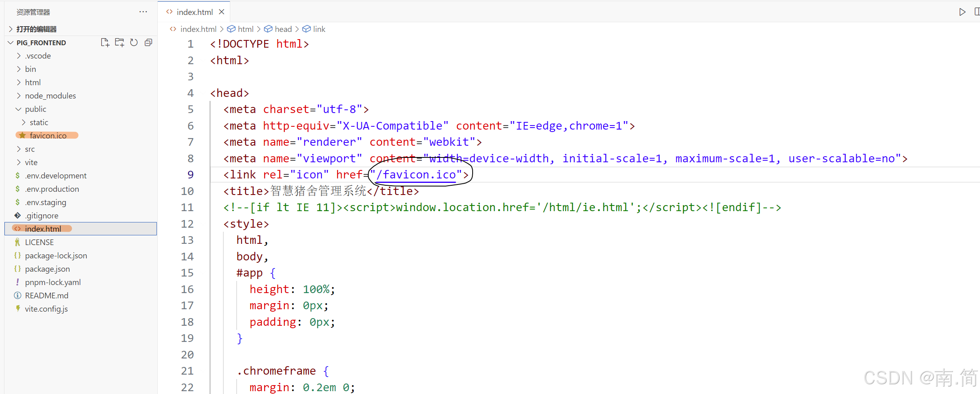Click head in the breadcrumb path
The image size is (980, 394).
pos(283,29)
